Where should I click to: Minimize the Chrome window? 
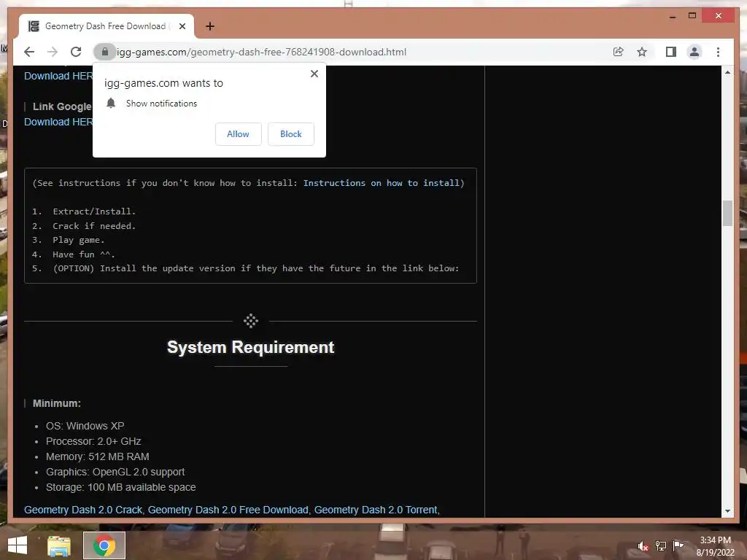click(672, 16)
